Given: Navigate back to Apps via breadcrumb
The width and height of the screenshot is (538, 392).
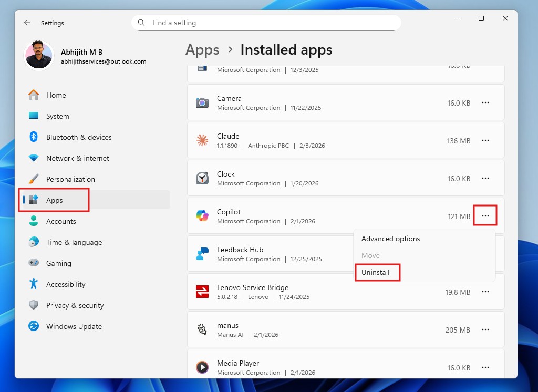Looking at the screenshot, I should coord(202,50).
